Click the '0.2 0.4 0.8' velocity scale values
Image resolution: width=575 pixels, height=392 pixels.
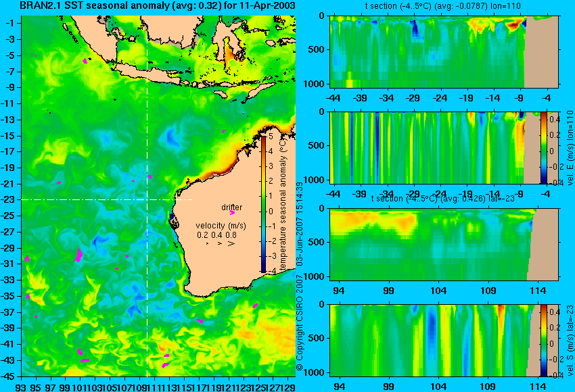(x=216, y=235)
